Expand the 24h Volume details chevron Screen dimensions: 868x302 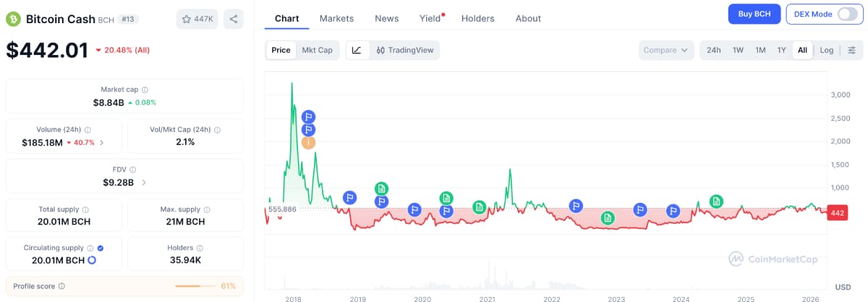click(x=101, y=143)
